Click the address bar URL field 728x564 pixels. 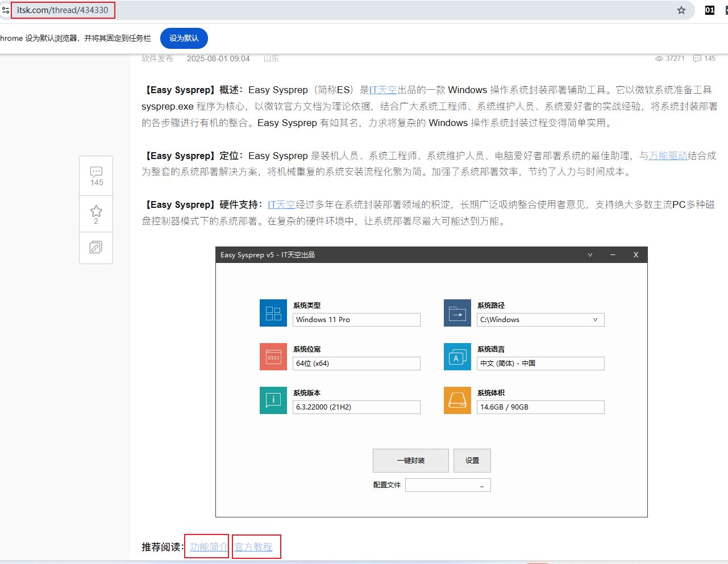click(x=63, y=10)
